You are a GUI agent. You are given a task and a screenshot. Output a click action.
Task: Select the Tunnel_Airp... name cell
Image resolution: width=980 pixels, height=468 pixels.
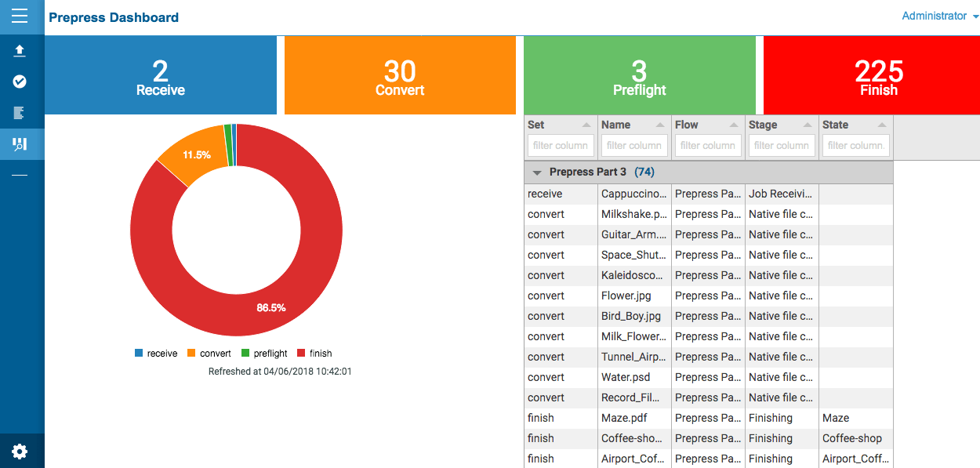634,357
